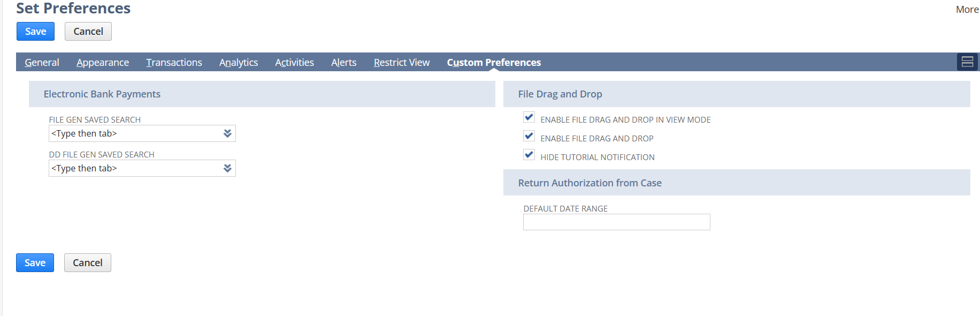Click the Default Date Range input field
The image size is (980, 316).
[616, 222]
